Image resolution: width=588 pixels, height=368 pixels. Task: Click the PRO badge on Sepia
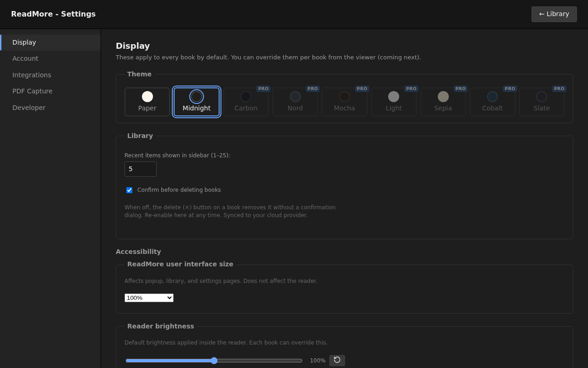461,89
